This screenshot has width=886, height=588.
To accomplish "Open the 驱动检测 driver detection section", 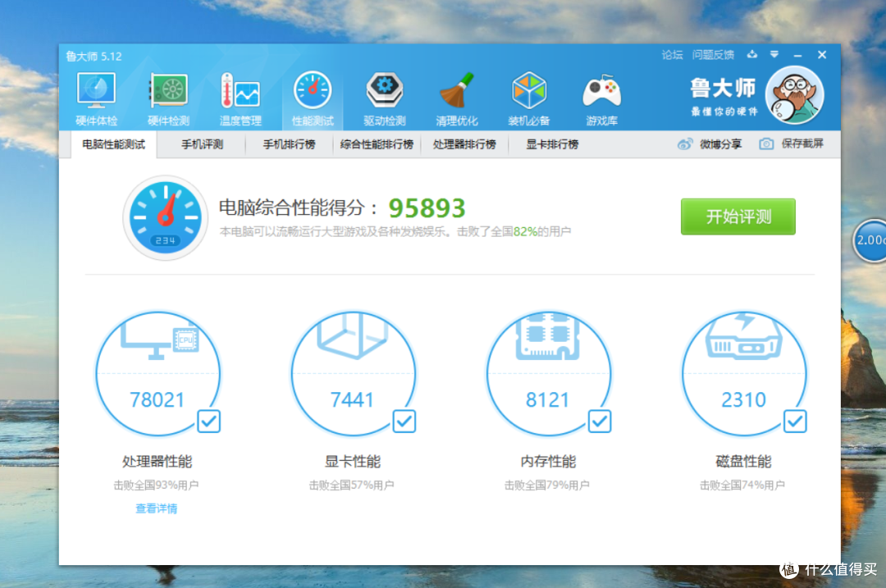I will coord(384,99).
